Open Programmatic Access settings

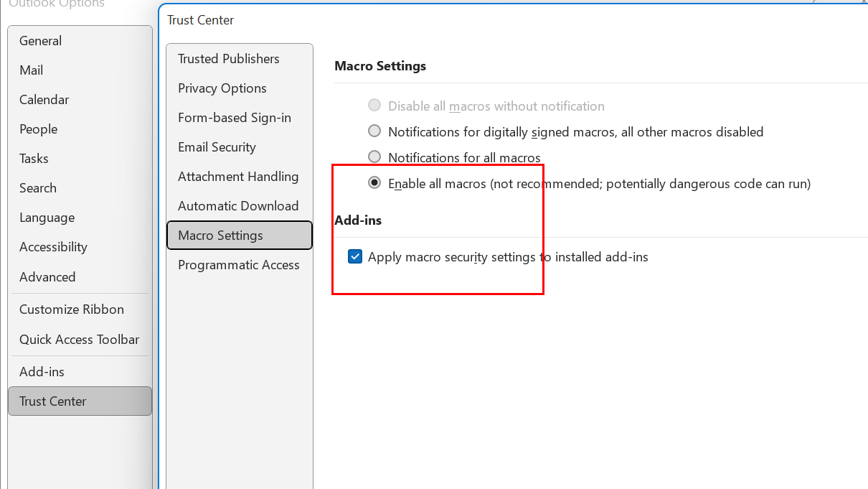point(238,264)
